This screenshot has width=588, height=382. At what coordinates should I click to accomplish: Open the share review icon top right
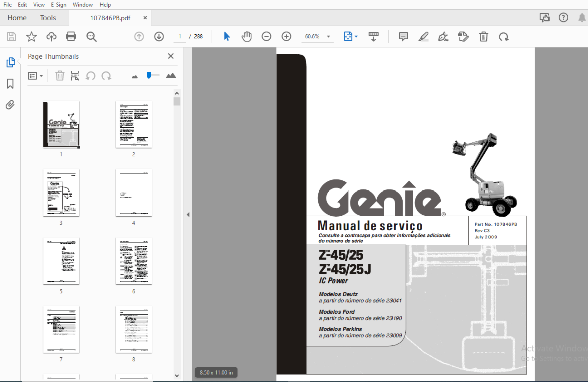[x=544, y=17]
